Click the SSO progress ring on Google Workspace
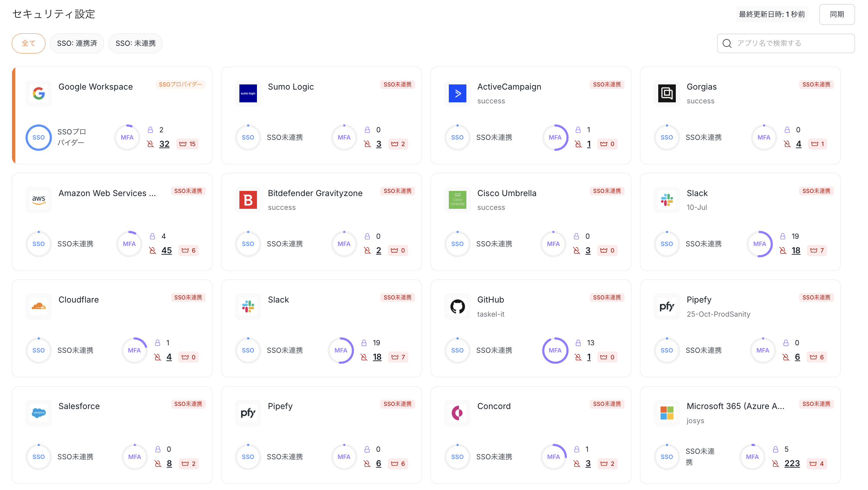The width and height of the screenshot is (868, 490). pos(39,137)
